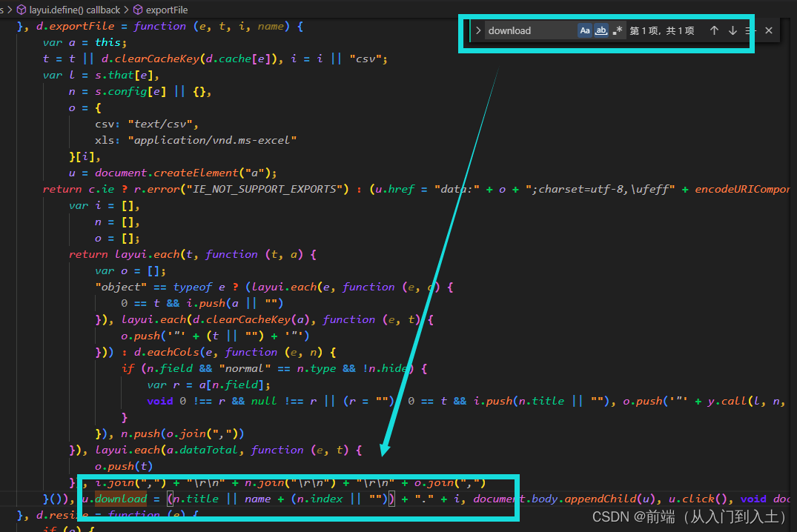Screen dimensions: 797x532
Task: Click the highlighted "download" match in code
Action: click(120, 499)
